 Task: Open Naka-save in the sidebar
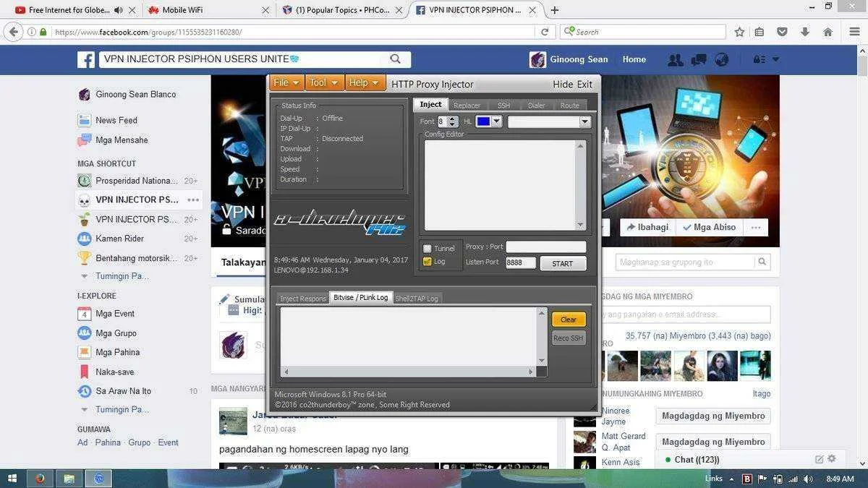pyautogui.click(x=114, y=372)
